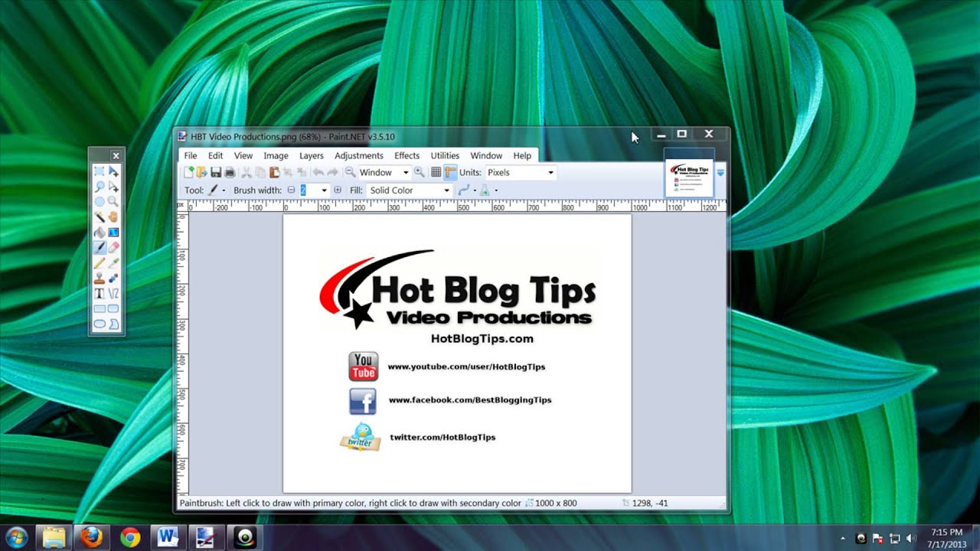Select the Rectangle Select tool
The image size is (980, 551).
pyautogui.click(x=100, y=171)
